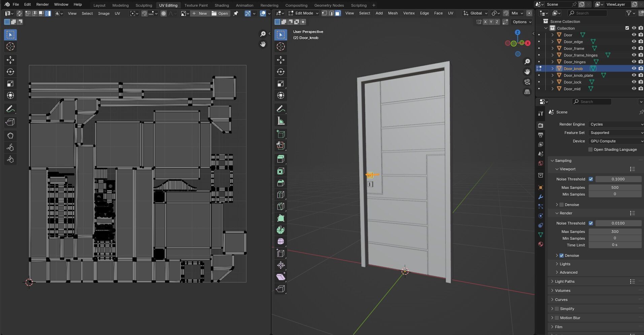Screen dimensions: 644x335
Task: Open the Output properties tab
Action: pyautogui.click(x=541, y=135)
